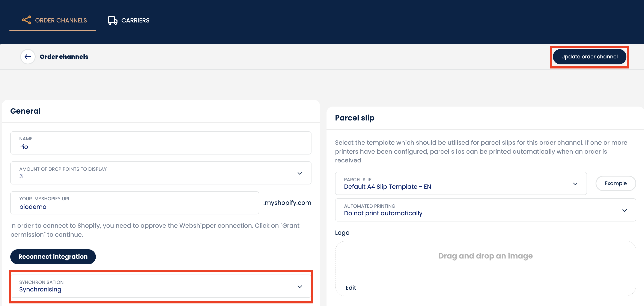Click chevron on Synchronisation field
Image resolution: width=644 pixels, height=306 pixels.
(x=299, y=286)
